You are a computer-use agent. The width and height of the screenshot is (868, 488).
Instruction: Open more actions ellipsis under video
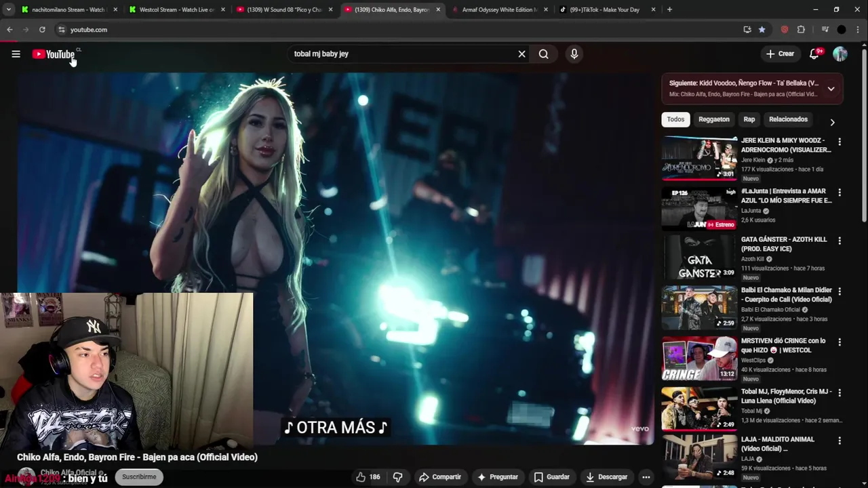pos(646,477)
